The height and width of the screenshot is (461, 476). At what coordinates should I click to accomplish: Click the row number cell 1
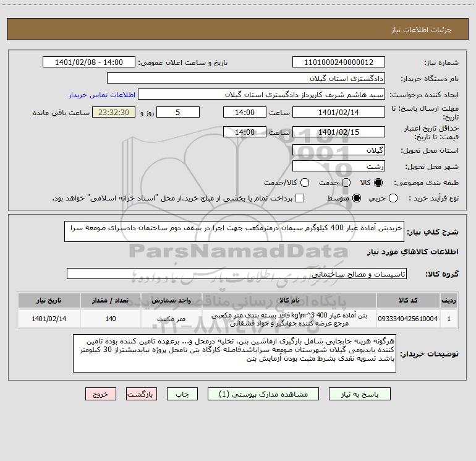tap(449, 319)
